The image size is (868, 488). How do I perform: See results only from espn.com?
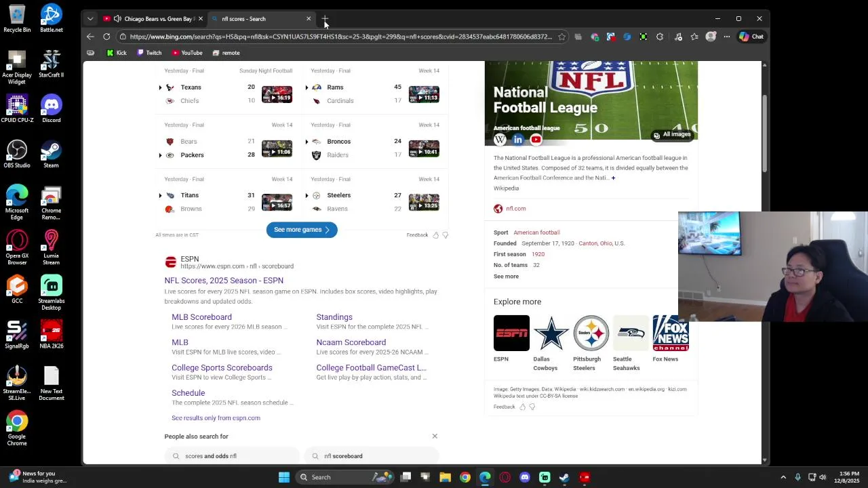pyautogui.click(x=216, y=418)
